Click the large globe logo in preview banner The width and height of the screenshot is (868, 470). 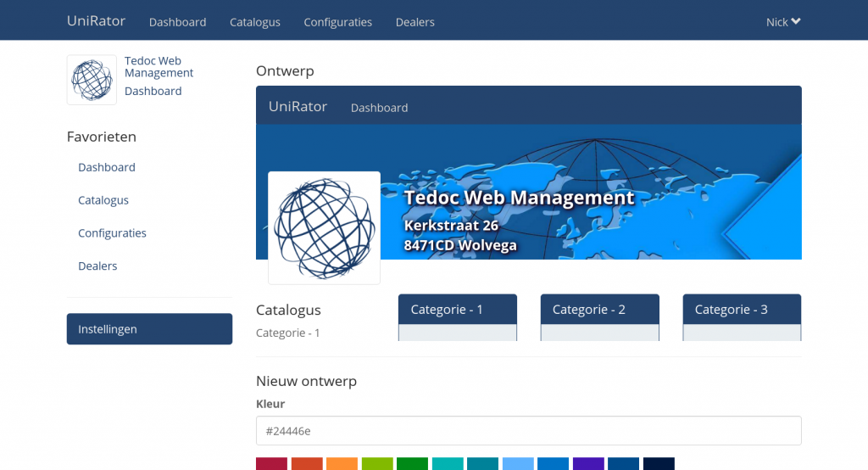pyautogui.click(x=325, y=228)
